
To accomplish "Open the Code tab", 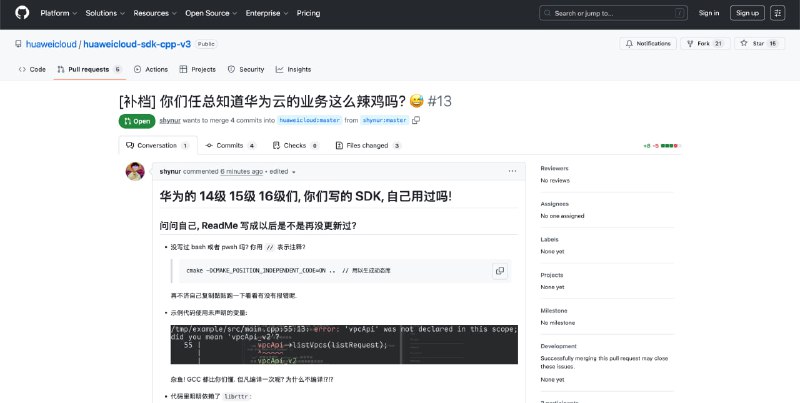I will point(32,69).
